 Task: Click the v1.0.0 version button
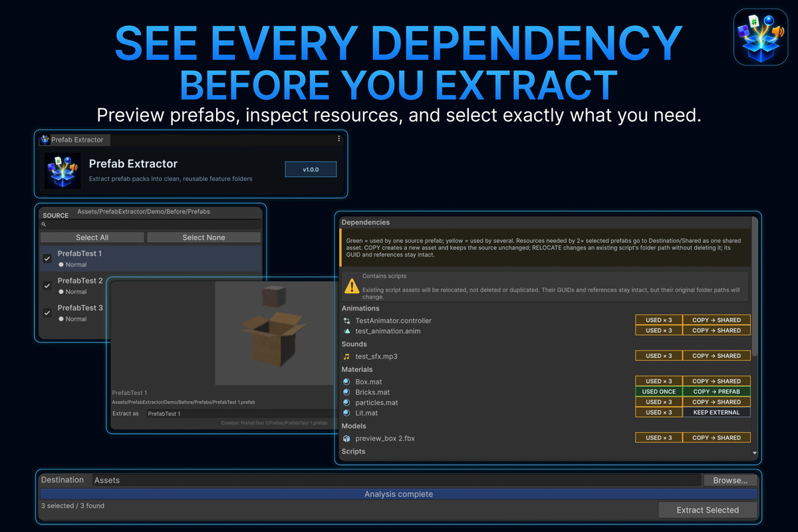(311, 170)
